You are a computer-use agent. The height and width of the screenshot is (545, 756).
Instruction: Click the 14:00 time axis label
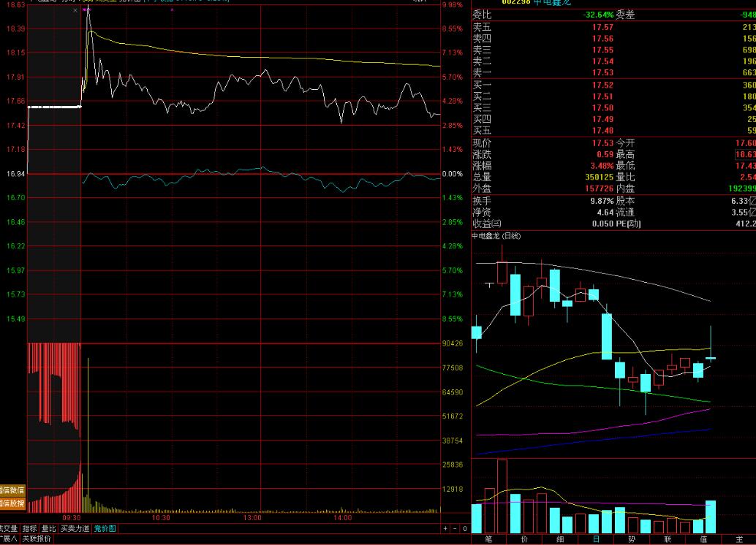(343, 517)
